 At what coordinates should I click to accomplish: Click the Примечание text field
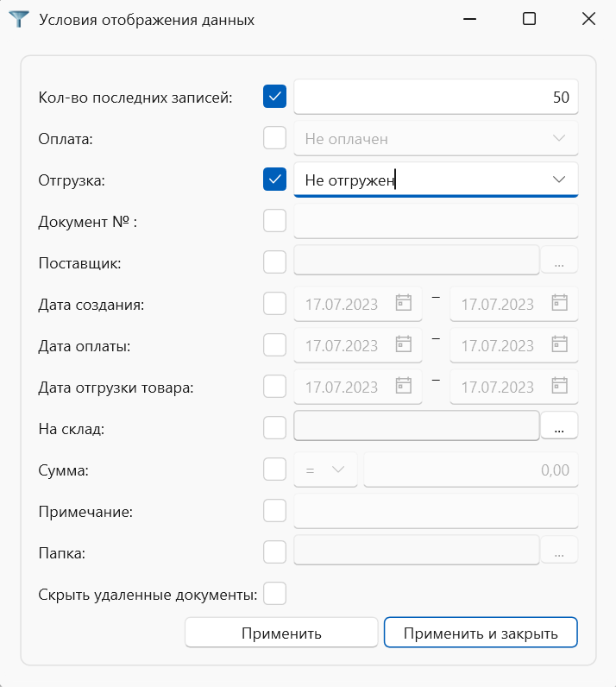click(436, 511)
